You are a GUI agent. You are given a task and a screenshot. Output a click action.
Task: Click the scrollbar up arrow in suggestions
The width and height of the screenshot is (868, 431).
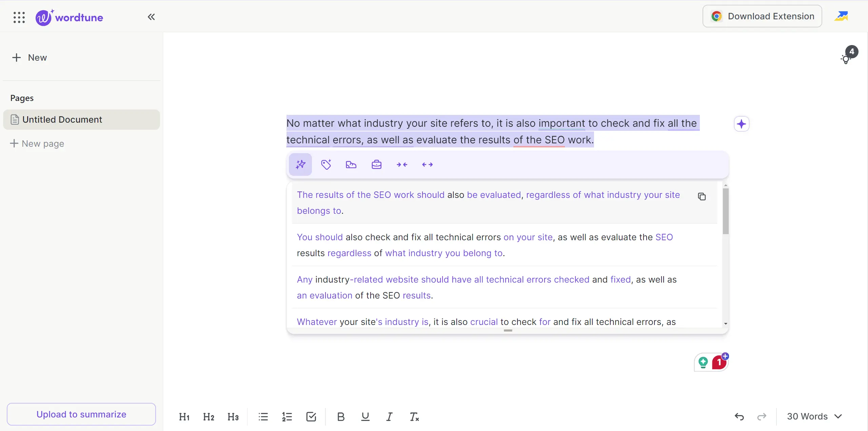726,185
